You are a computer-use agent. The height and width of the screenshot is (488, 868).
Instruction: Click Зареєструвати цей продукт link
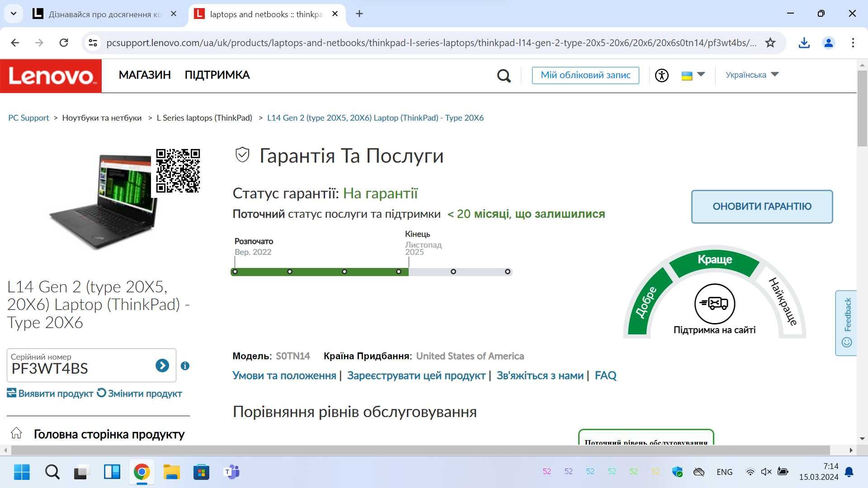tap(416, 375)
